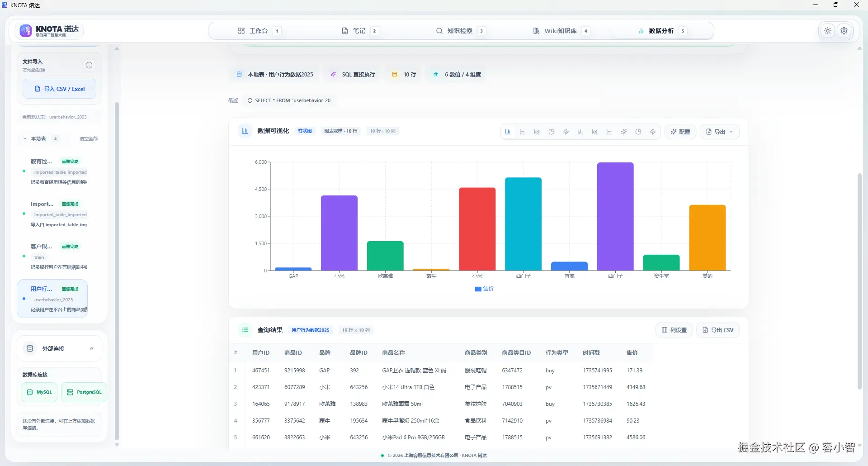Click the 导入 CSV / Excel button
Screen dimensions: 868x466
pos(59,89)
